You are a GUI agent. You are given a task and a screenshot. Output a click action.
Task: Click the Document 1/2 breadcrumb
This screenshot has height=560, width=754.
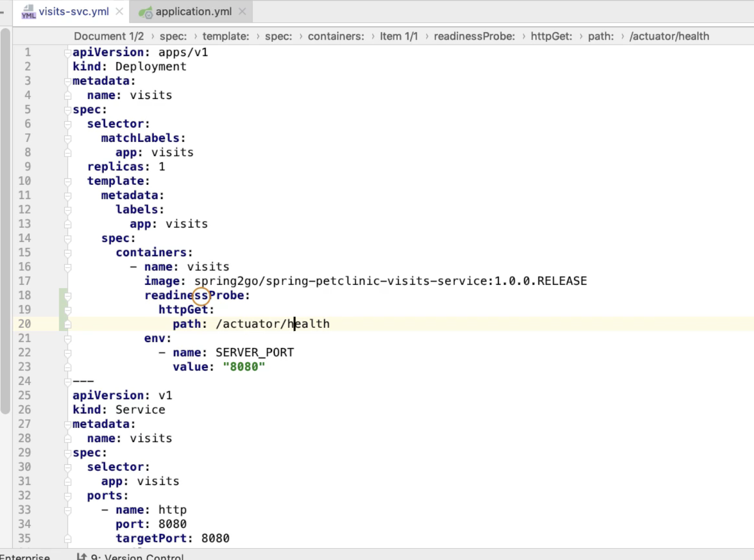pos(109,36)
